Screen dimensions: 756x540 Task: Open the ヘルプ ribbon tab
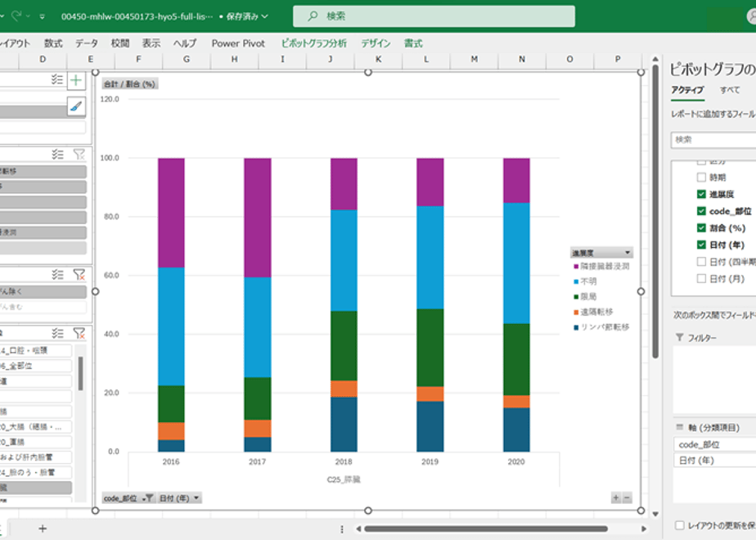point(185,43)
